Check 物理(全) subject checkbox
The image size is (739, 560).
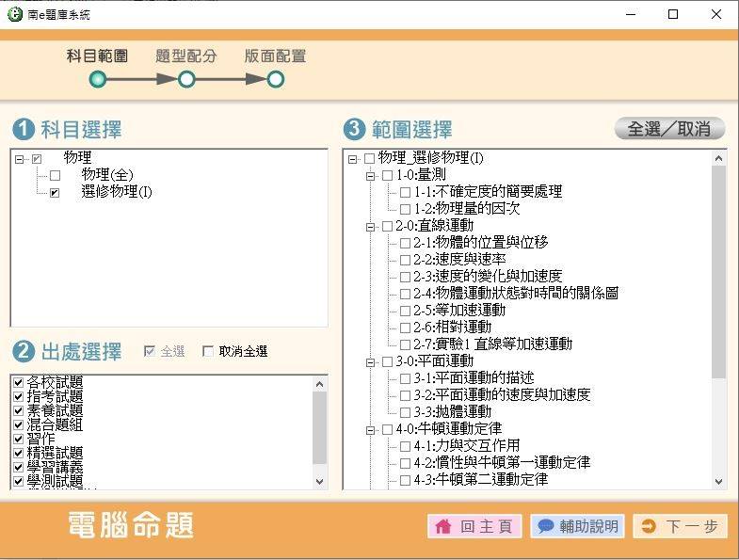(56, 176)
